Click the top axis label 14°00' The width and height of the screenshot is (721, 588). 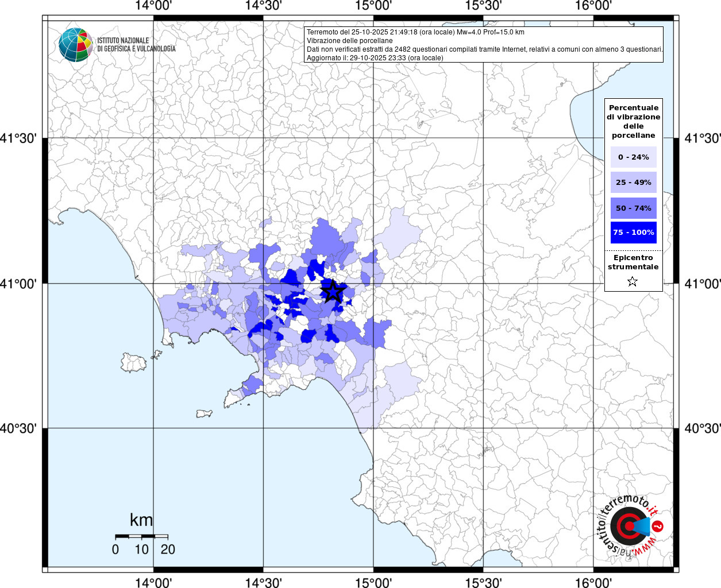[x=153, y=6]
